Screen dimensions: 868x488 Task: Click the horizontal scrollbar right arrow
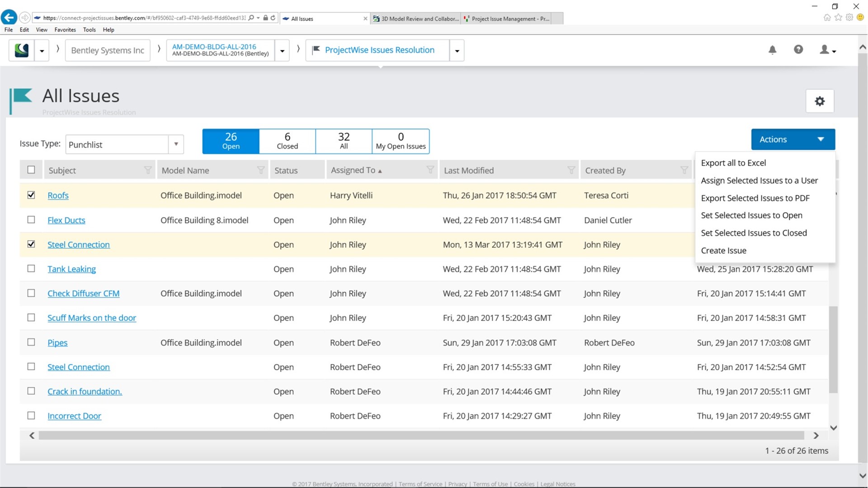(816, 436)
